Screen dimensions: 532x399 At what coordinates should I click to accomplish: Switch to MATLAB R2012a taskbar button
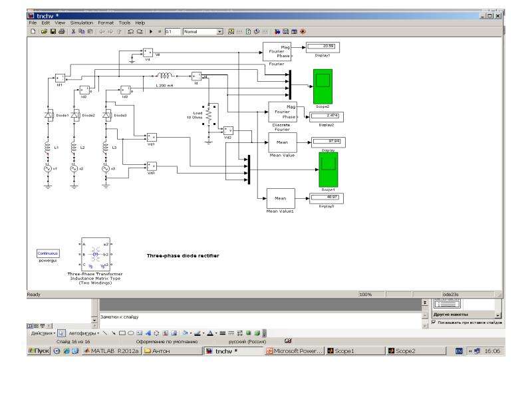(112, 351)
